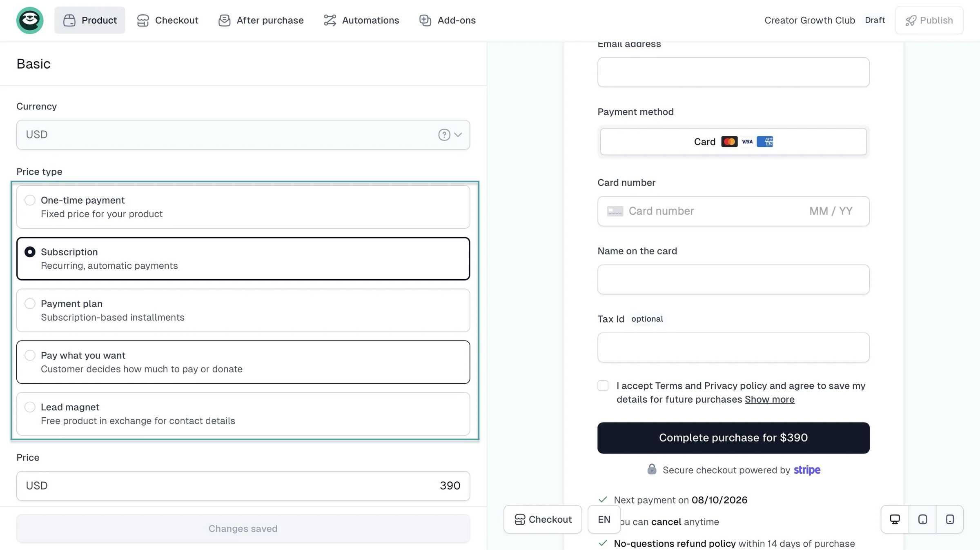
Task: Select the Card payment method
Action: click(x=733, y=142)
